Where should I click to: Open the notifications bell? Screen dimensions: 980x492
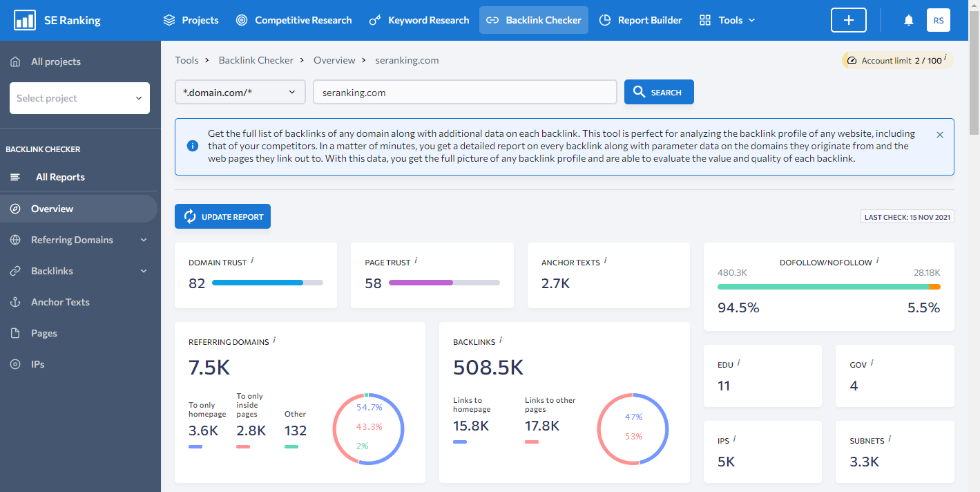909,21
